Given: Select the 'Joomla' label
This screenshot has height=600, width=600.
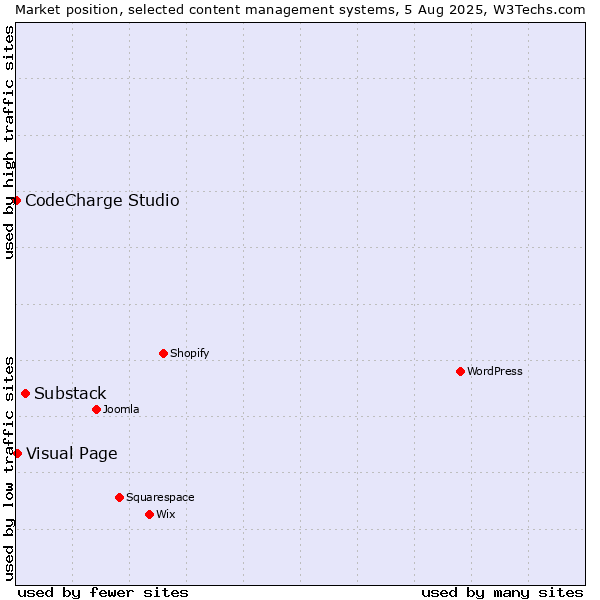Looking at the screenshot, I should (x=121, y=409).
